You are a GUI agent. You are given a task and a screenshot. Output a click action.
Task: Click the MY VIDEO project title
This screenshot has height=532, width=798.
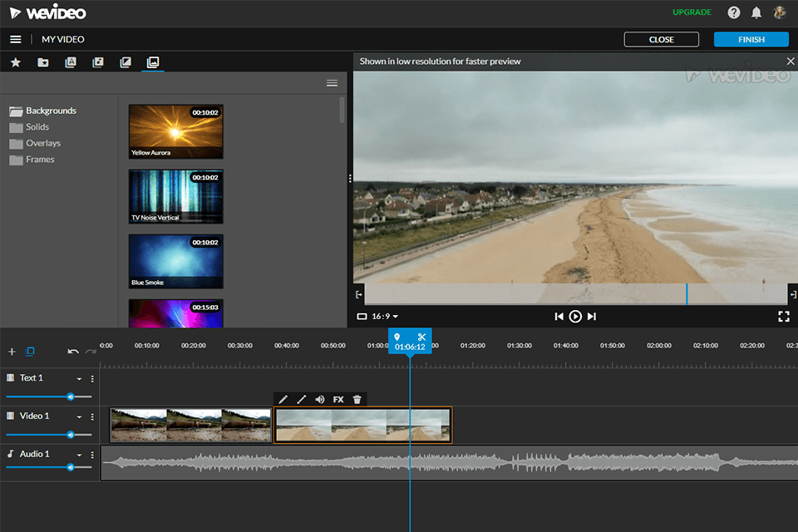coord(63,39)
